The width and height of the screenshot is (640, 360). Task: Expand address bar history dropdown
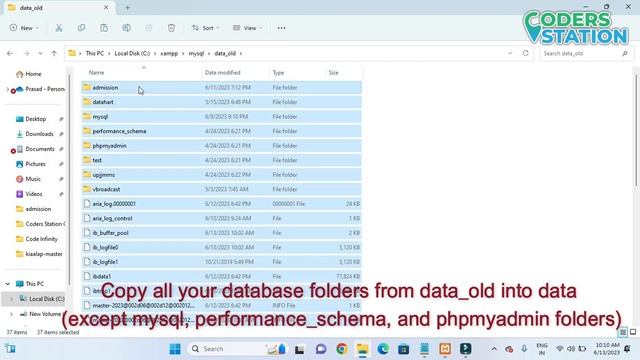point(510,53)
